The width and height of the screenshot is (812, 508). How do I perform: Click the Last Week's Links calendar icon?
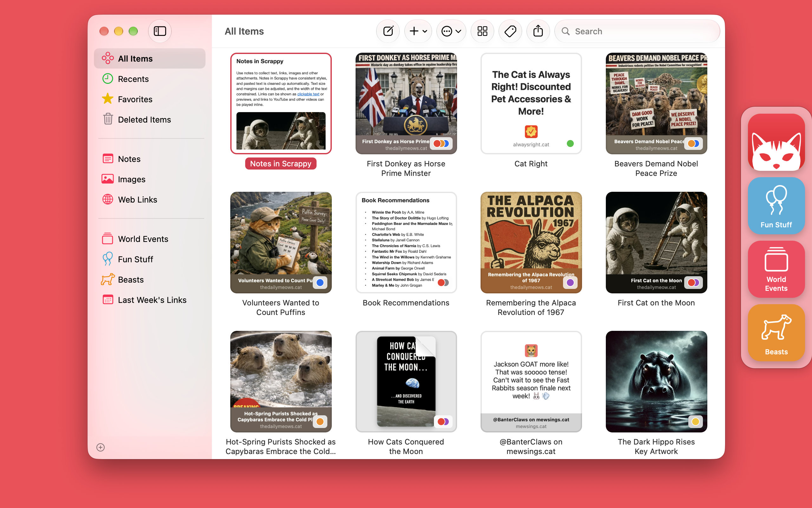pos(108,299)
